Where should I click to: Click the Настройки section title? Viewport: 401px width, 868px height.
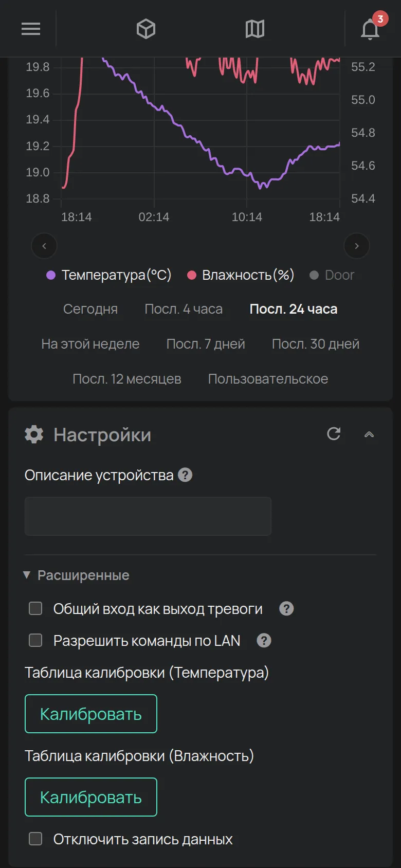coord(102,435)
